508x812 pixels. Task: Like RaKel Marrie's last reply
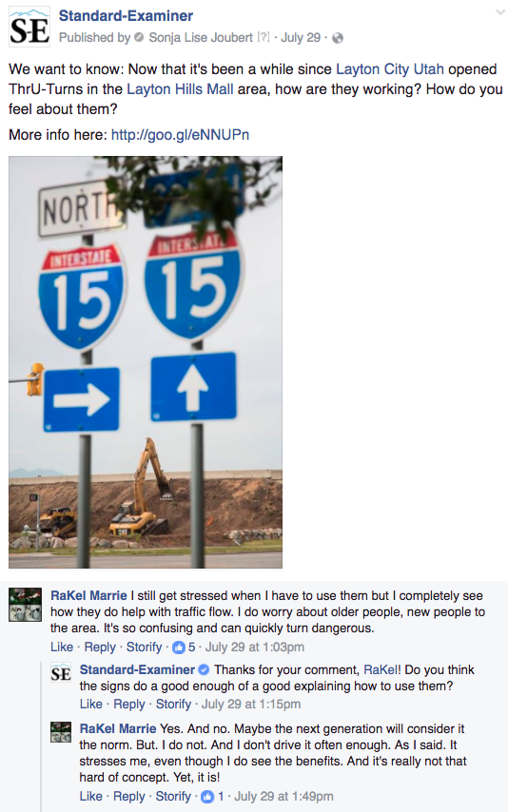[x=90, y=797]
